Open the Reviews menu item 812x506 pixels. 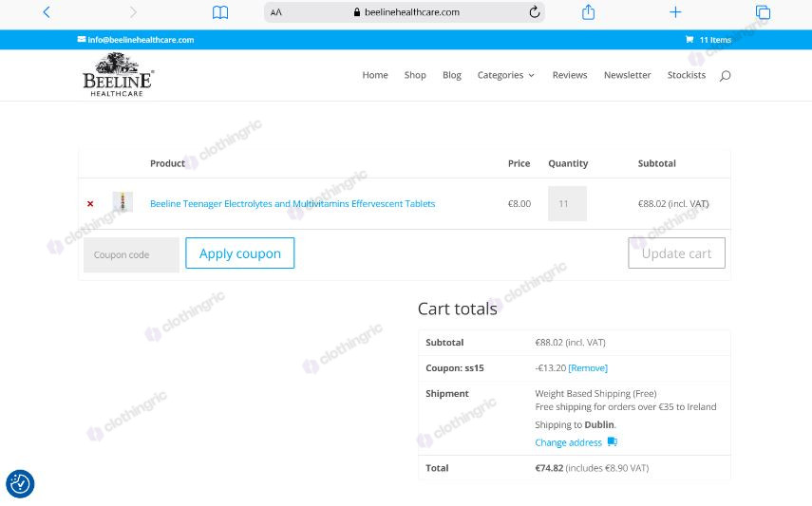[570, 75]
